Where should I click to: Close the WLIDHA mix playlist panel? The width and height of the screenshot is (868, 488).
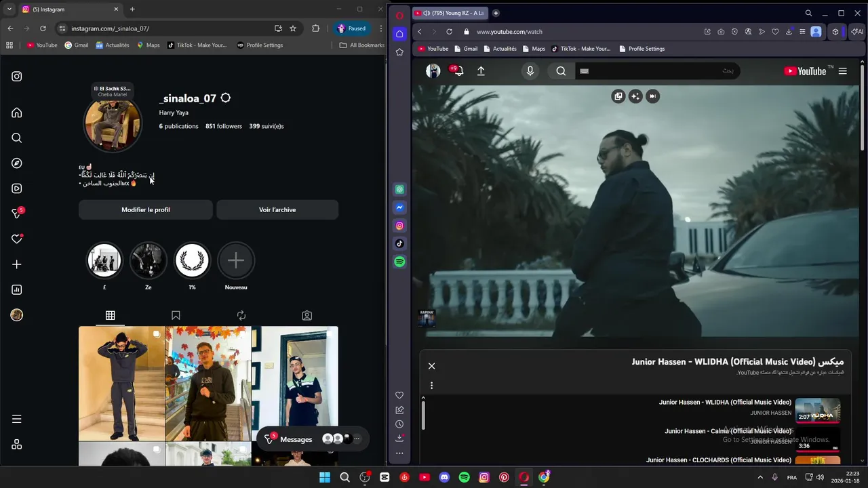pyautogui.click(x=431, y=366)
